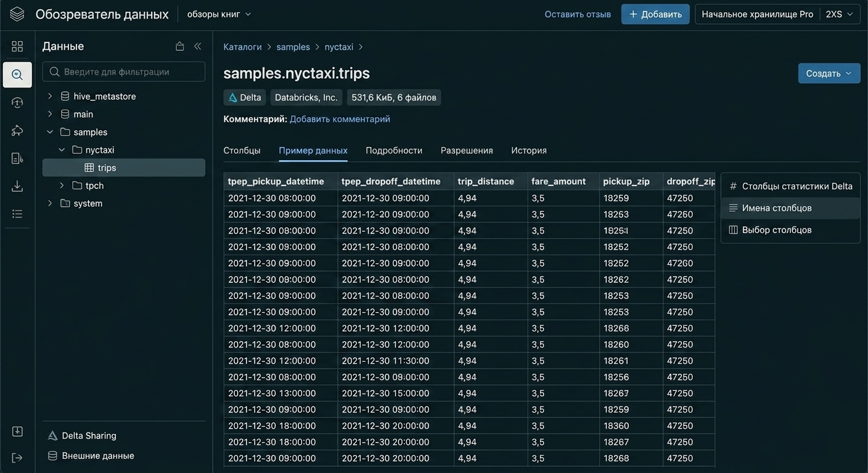
Task: Expand the hive_metastore tree node
Action: [50, 96]
